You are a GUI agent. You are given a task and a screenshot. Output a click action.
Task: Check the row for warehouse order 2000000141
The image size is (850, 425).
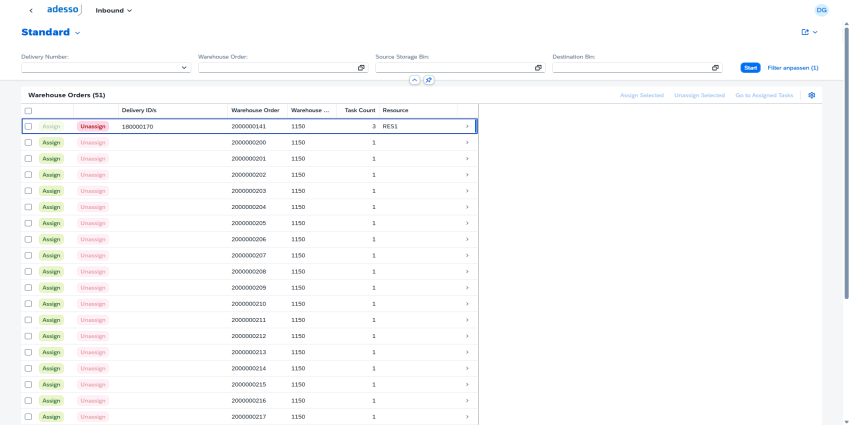(29, 127)
